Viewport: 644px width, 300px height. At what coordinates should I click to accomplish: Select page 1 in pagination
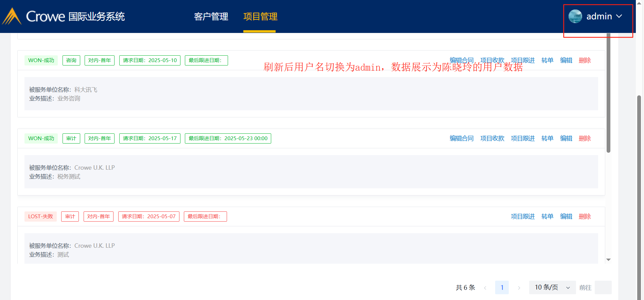(x=502, y=287)
